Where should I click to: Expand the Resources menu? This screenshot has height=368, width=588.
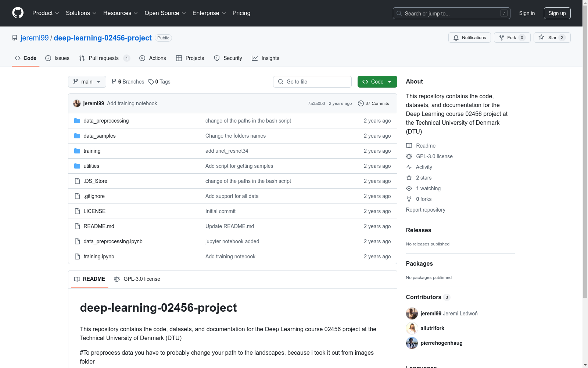[x=121, y=13]
